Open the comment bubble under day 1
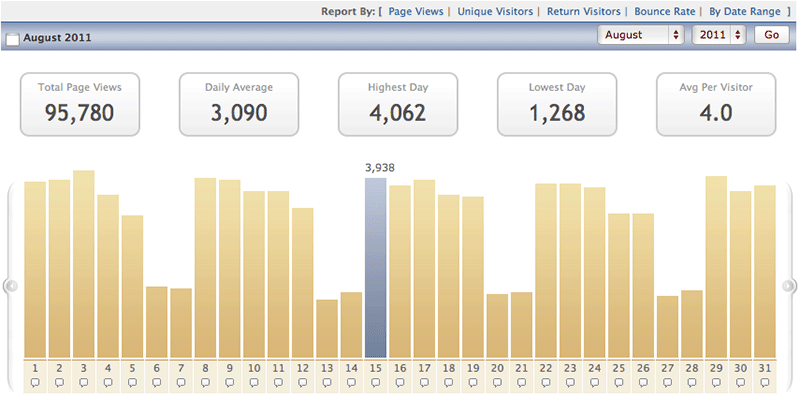Screen dimensions: 800x397 pos(35,382)
